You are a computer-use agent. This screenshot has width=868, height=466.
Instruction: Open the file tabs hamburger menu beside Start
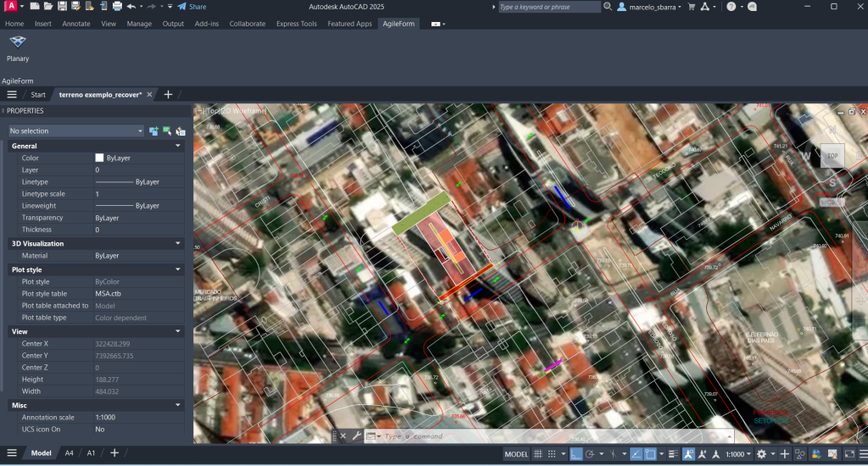tap(12, 95)
